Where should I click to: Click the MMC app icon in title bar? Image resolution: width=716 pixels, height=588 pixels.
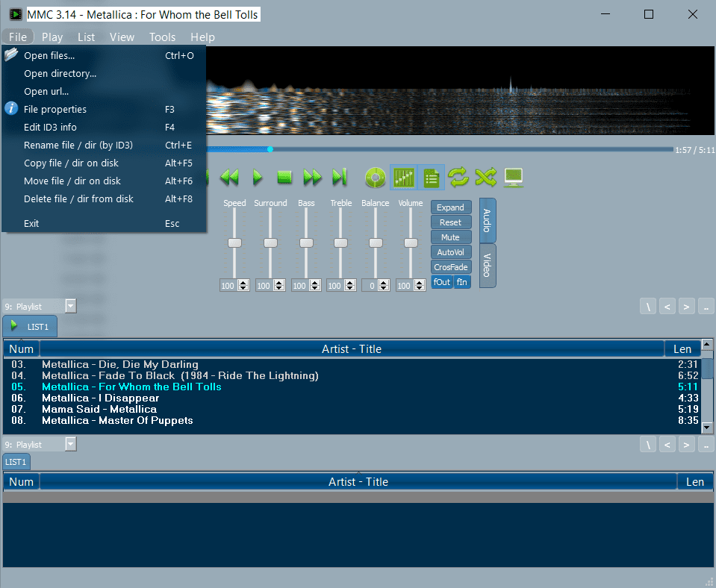point(15,15)
